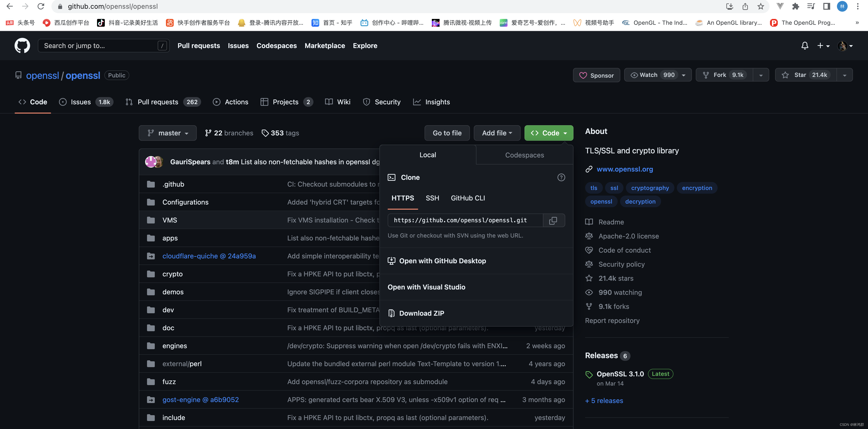Focus the Search or jump to field
Viewport: 868px width, 429px height.
[x=103, y=45]
